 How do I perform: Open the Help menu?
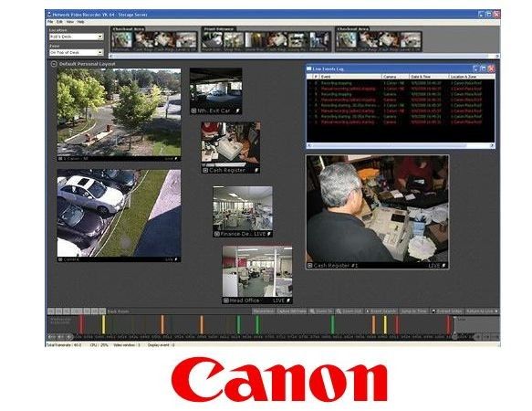80,22
